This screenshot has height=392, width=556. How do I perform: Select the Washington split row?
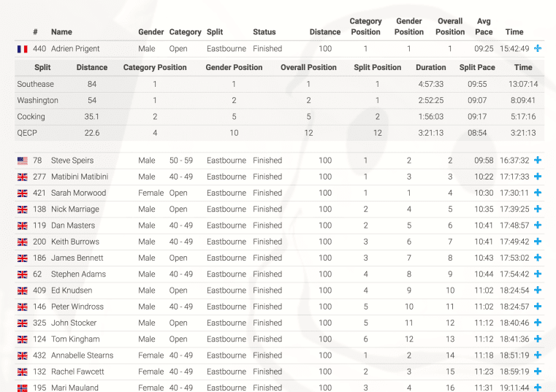[x=279, y=100]
